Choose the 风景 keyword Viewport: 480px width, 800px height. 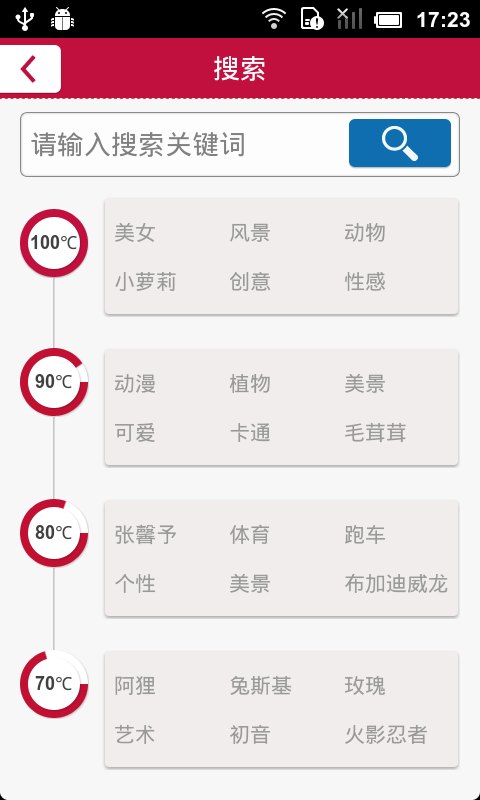point(249,233)
